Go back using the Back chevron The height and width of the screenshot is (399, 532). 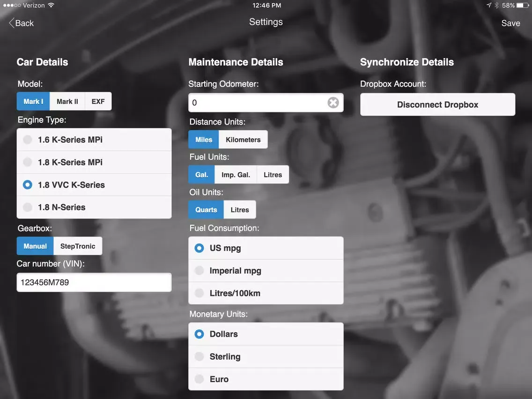(21, 23)
